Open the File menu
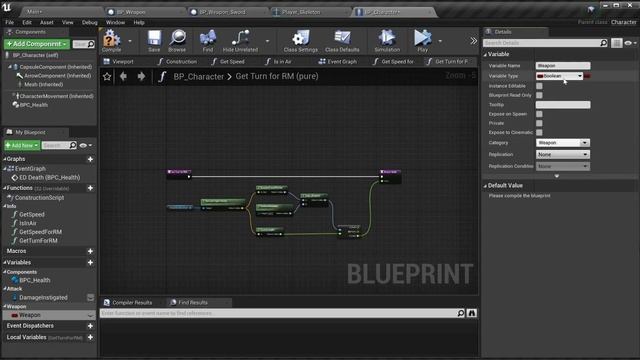 (9, 22)
